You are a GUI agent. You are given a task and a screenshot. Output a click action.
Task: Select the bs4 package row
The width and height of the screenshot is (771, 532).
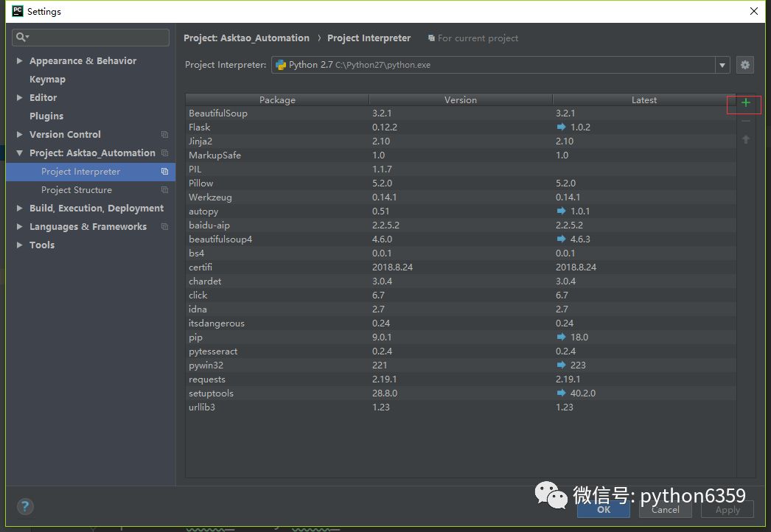coord(461,253)
